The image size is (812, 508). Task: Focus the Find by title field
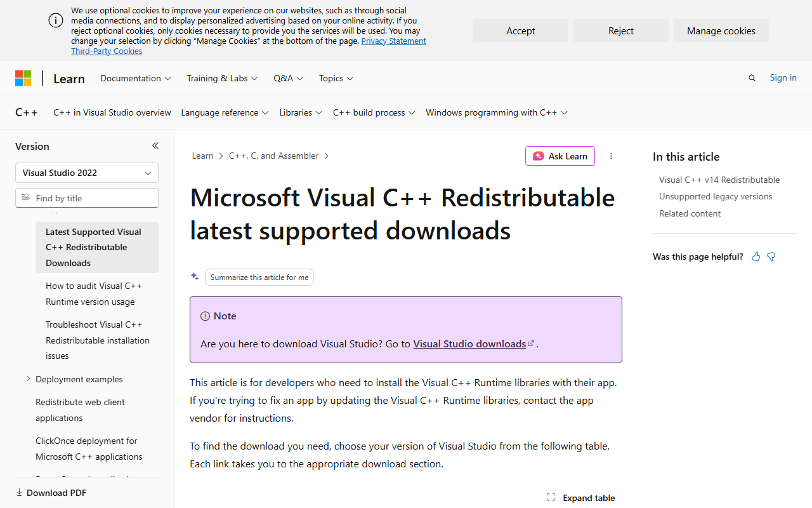(x=87, y=197)
